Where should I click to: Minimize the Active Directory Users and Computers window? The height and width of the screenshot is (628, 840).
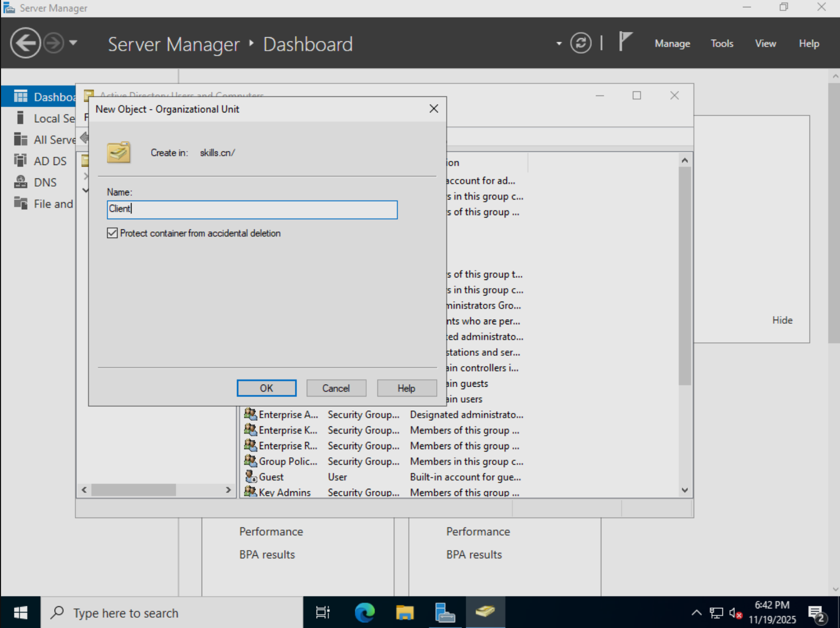tap(600, 95)
